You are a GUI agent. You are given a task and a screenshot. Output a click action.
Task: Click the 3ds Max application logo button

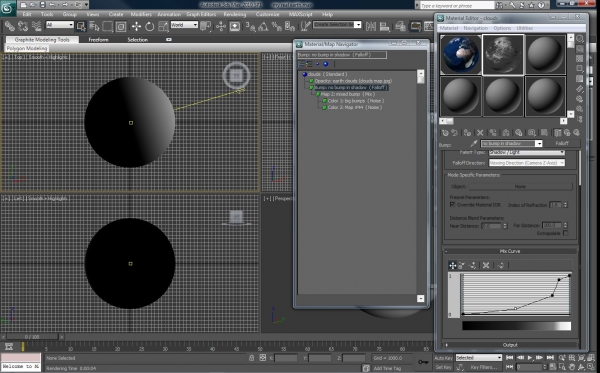8,8
